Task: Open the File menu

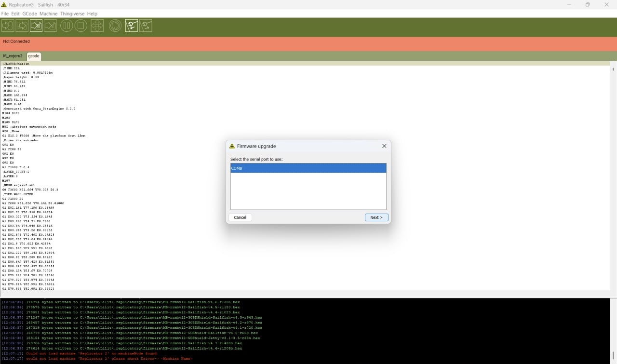Action: pos(5,14)
